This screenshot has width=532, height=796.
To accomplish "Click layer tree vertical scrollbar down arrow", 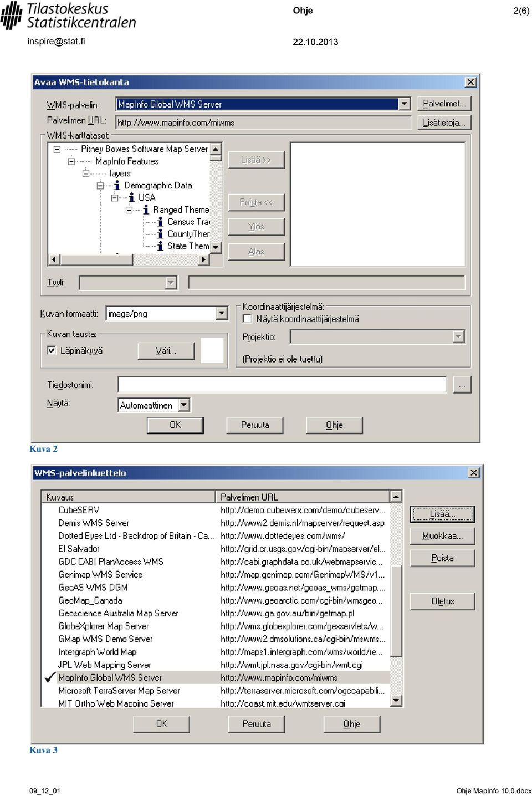I will pos(216,247).
